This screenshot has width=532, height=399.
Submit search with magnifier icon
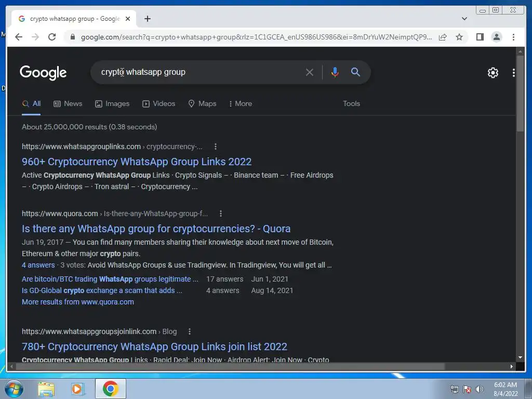355,72
